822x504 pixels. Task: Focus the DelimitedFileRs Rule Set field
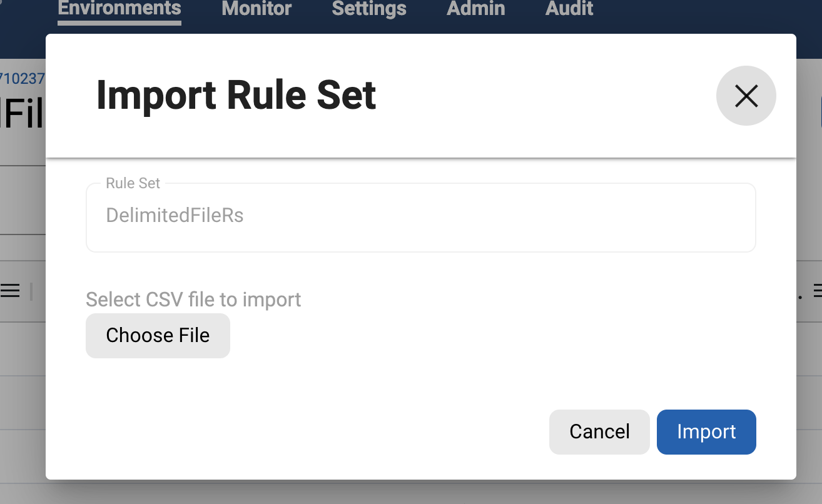[x=420, y=216]
